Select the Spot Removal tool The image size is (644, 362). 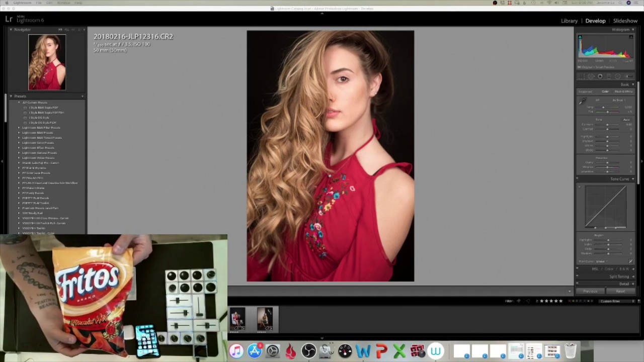591,76
